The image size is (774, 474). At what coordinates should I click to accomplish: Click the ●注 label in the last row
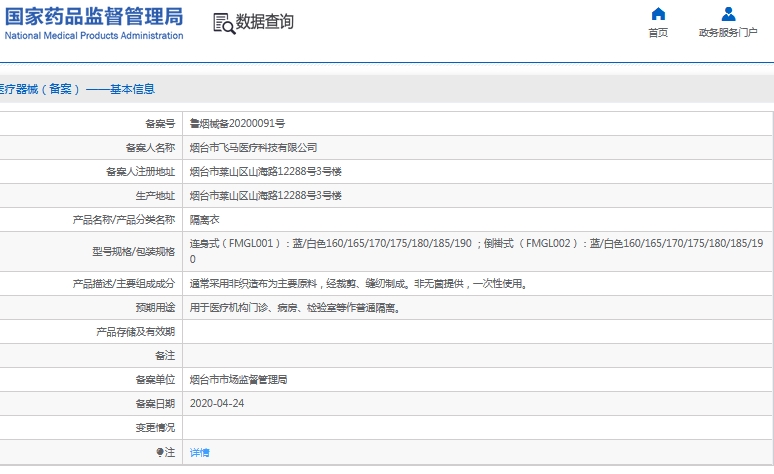(165, 452)
